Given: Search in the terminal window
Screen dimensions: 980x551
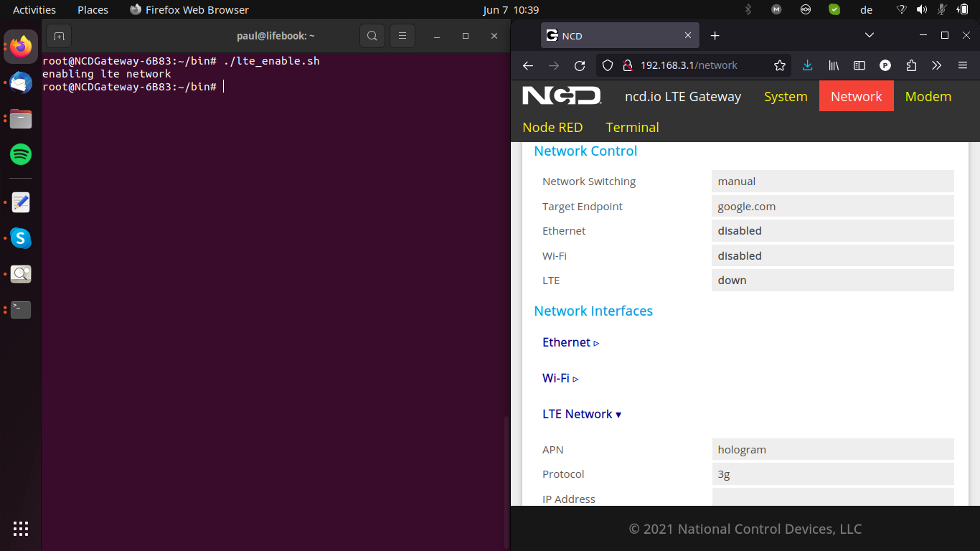Looking at the screenshot, I should pos(372,36).
